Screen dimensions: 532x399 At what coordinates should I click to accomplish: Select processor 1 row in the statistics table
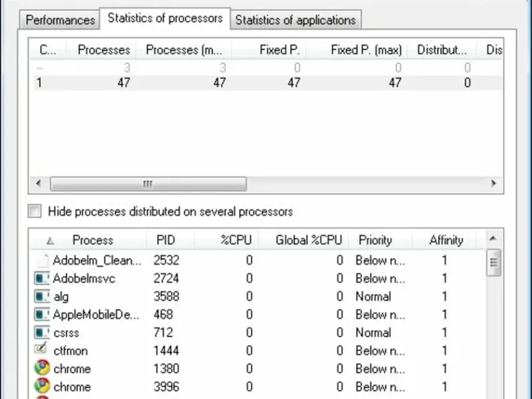(x=199, y=83)
